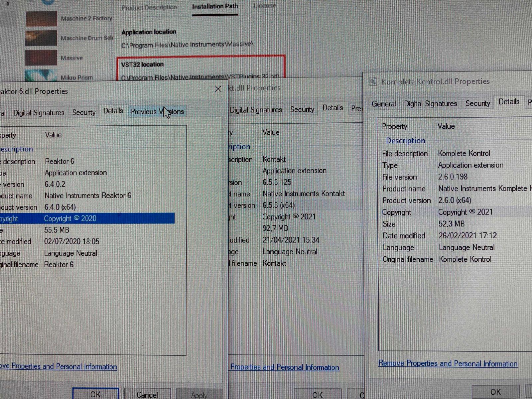Viewport: 532px width, 399px height.
Task: Click Remove Properties link in Reaktor 6.dll Properties
Action: [58, 366]
